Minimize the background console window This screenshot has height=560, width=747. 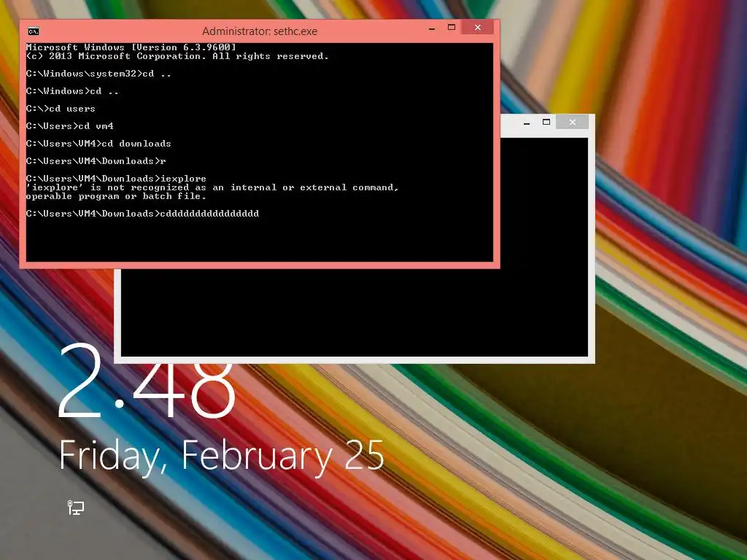(527, 122)
